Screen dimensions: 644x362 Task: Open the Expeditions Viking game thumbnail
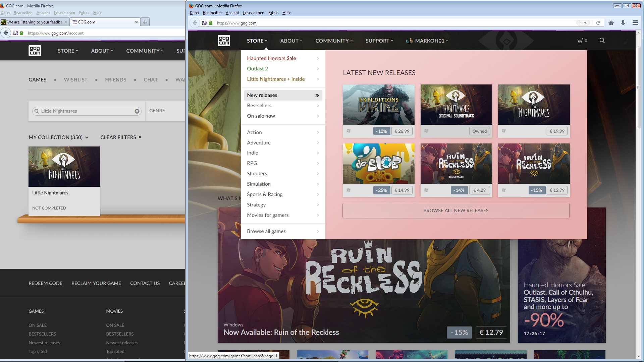pyautogui.click(x=378, y=105)
